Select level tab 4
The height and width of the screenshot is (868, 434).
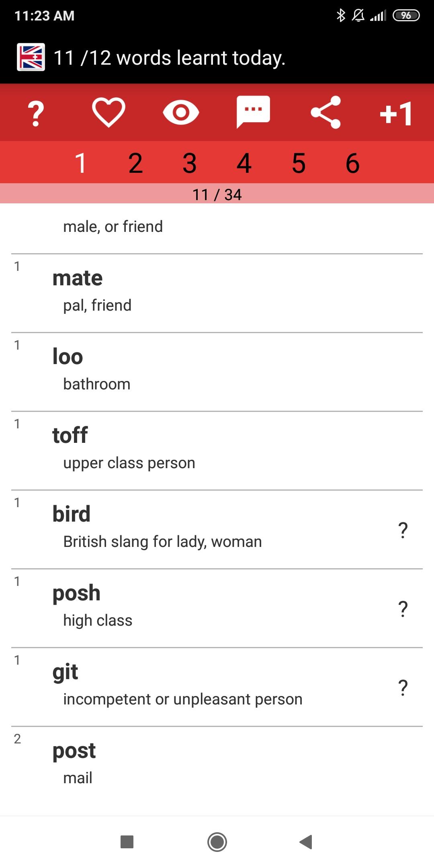pos(244,163)
